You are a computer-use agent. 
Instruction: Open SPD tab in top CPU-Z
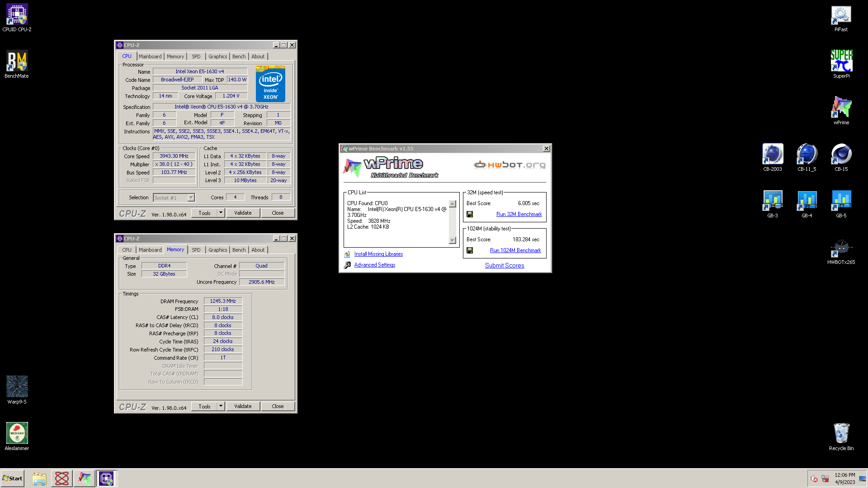pos(196,56)
